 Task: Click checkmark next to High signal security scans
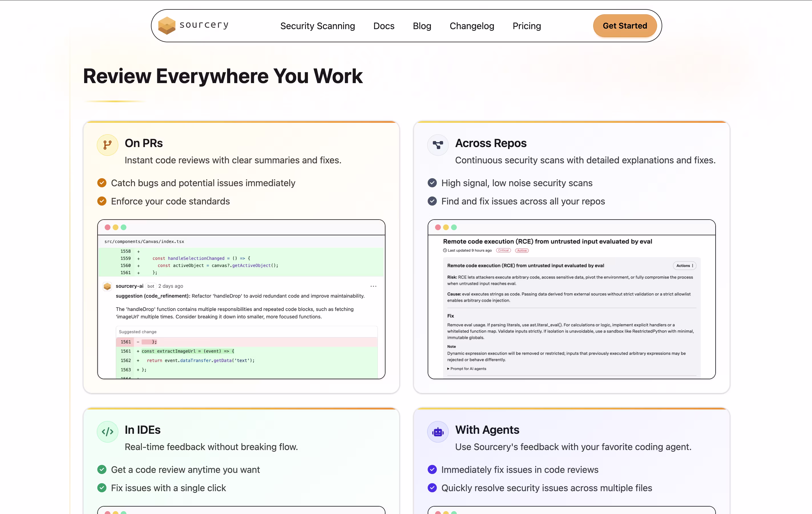[432, 183]
